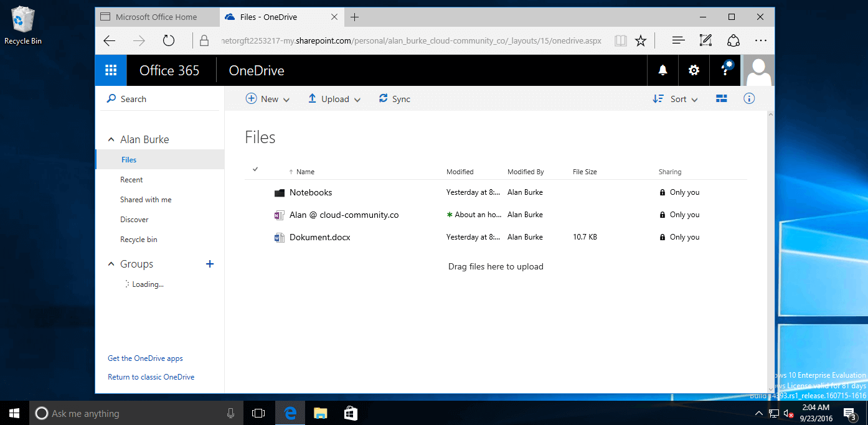Open Office 365 settings gear
The image size is (868, 425).
pyautogui.click(x=694, y=70)
